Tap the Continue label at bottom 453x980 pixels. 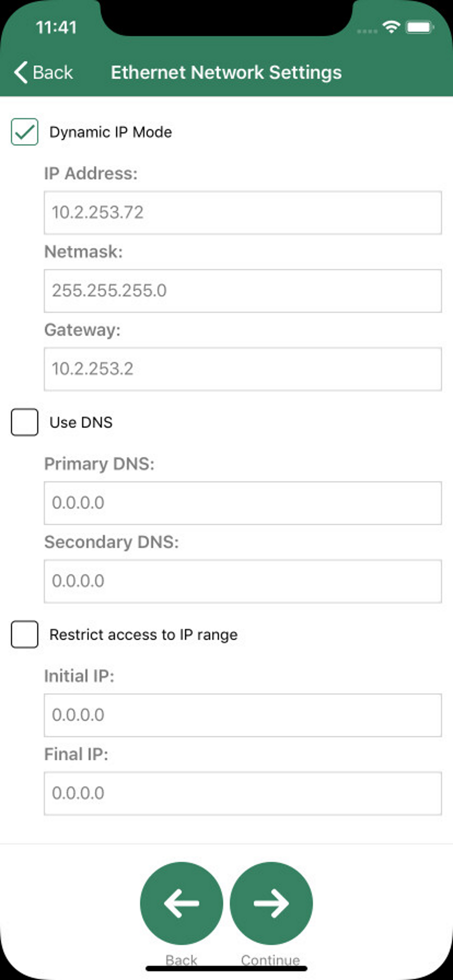click(x=271, y=960)
